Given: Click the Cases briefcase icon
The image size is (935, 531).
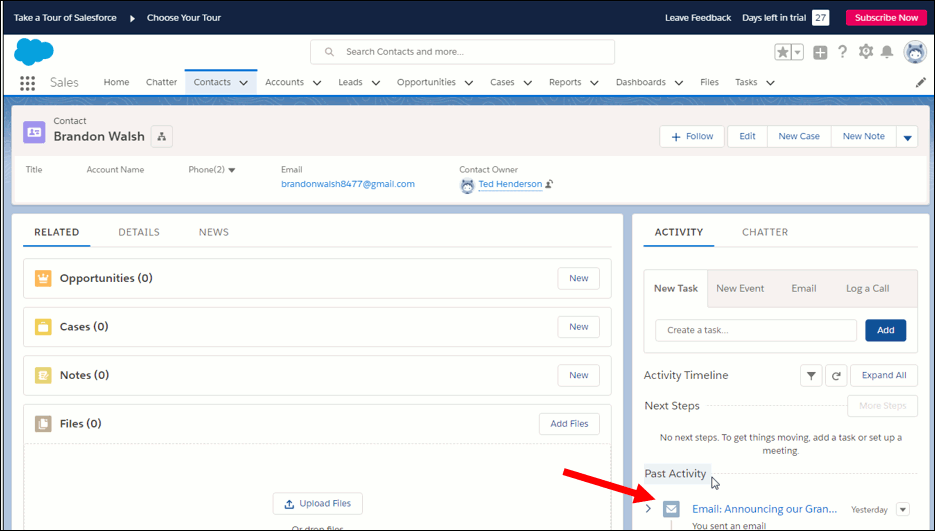Looking at the screenshot, I should [x=43, y=327].
